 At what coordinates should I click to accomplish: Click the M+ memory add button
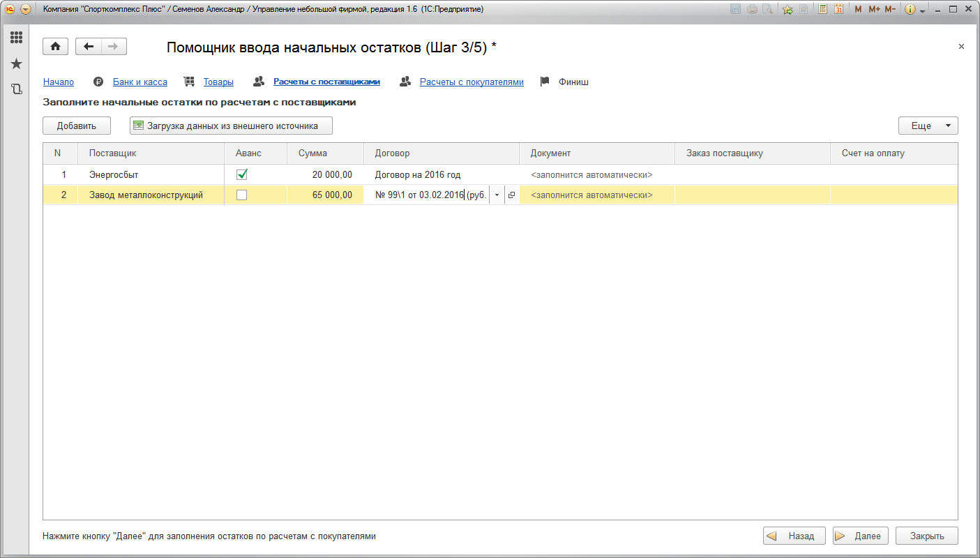875,9
